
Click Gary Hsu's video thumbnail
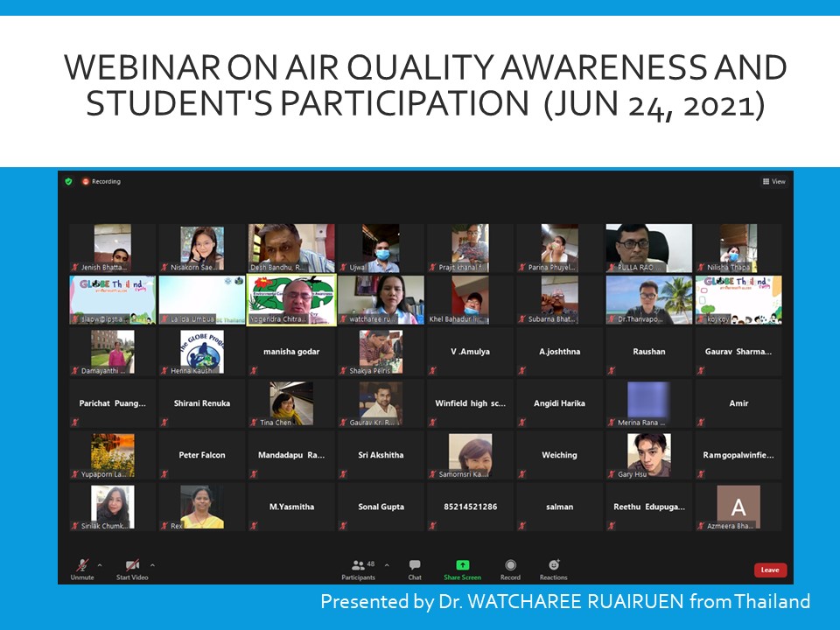point(648,455)
